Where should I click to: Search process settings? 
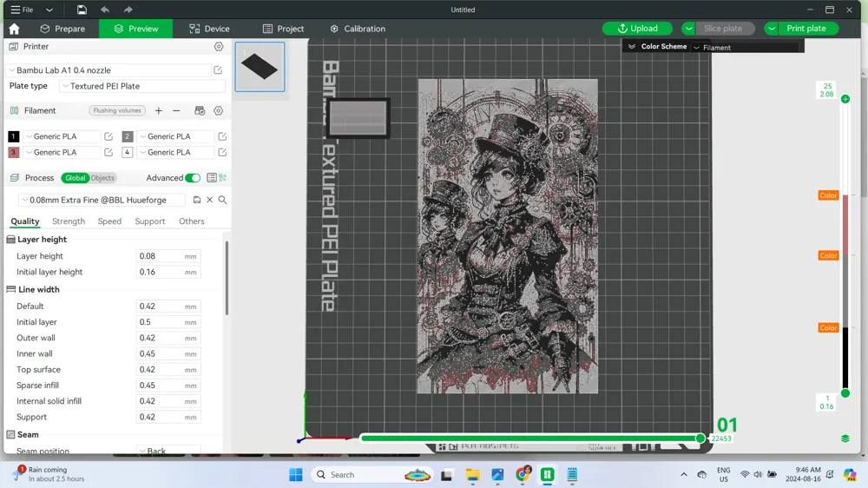click(222, 200)
